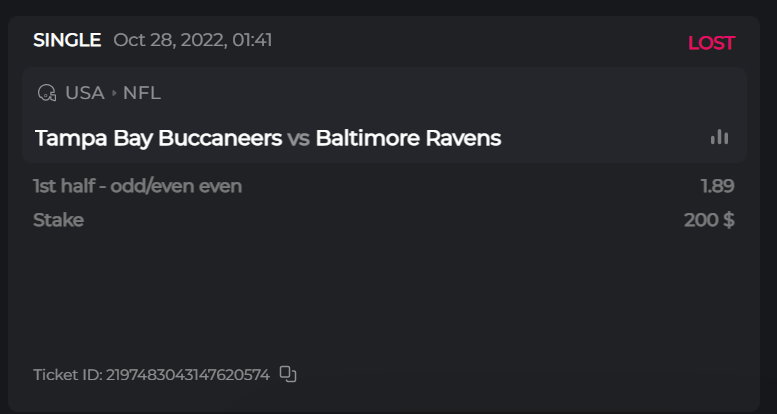This screenshot has width=777, height=414.
Task: Open match statistics bar chart icon
Action: point(719,137)
